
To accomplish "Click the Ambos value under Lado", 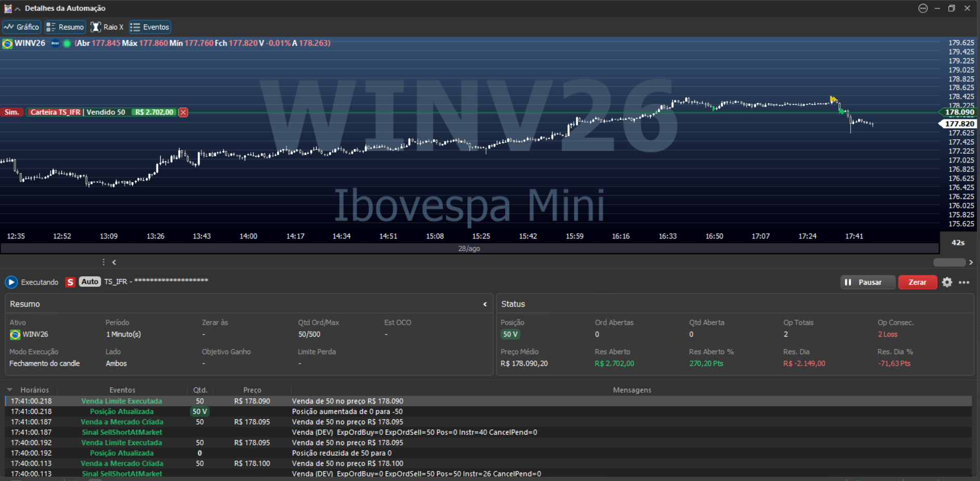I will [116, 364].
